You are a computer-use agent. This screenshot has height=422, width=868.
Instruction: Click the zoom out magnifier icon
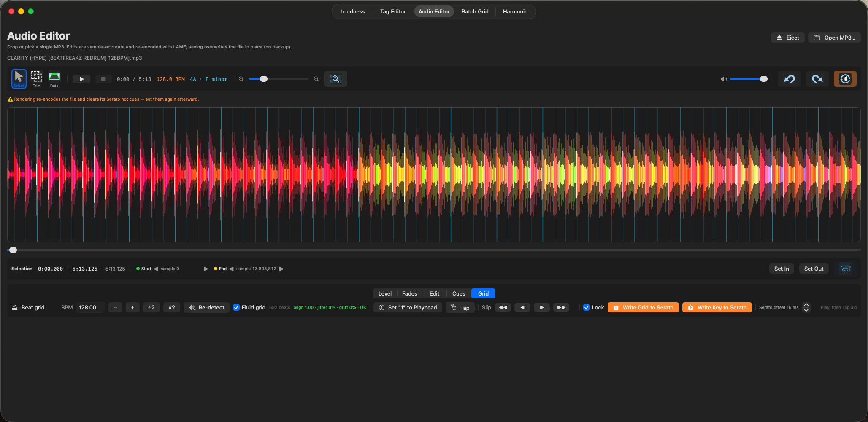[241, 79]
